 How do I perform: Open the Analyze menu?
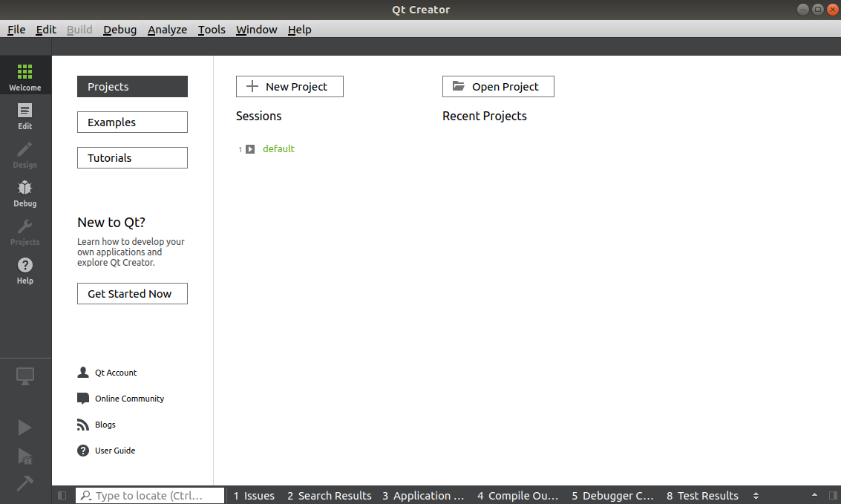pyautogui.click(x=167, y=30)
